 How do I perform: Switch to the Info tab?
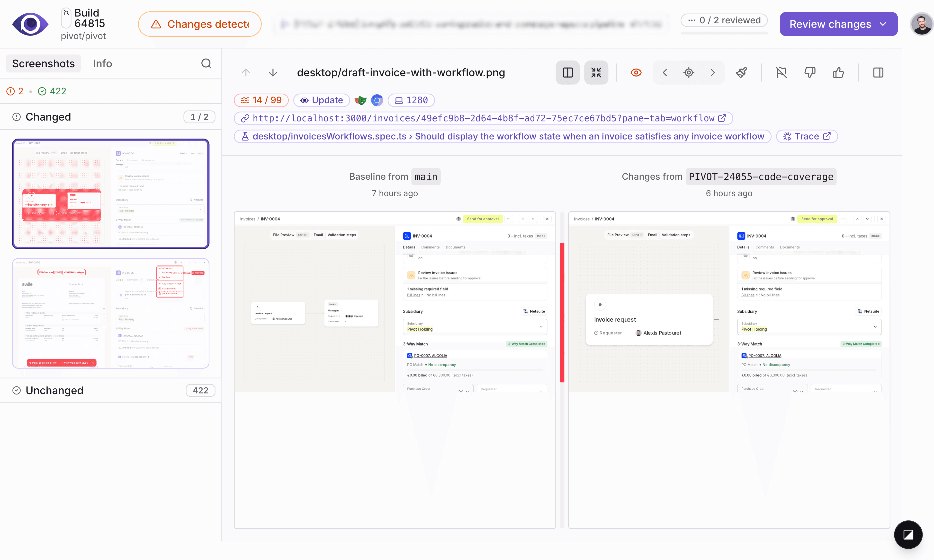coord(102,63)
